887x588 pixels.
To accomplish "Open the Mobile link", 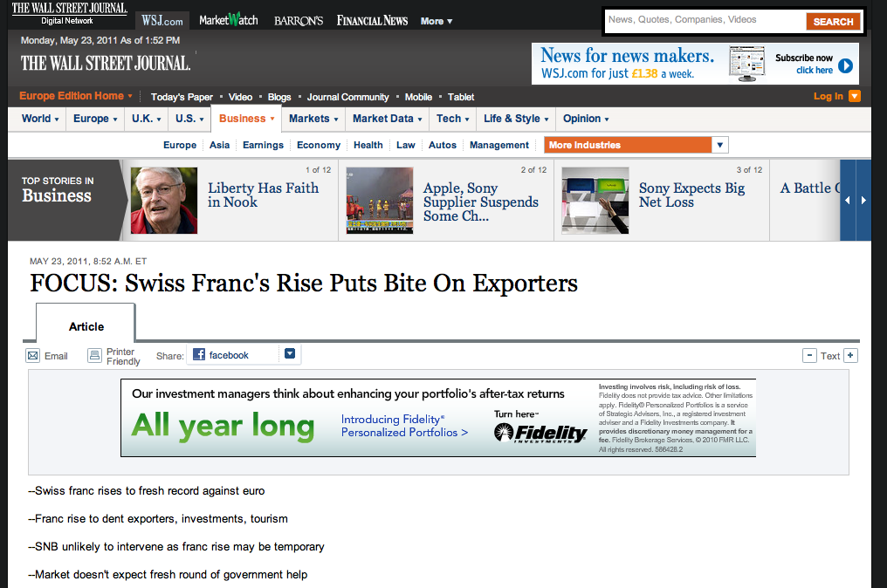I will point(418,97).
